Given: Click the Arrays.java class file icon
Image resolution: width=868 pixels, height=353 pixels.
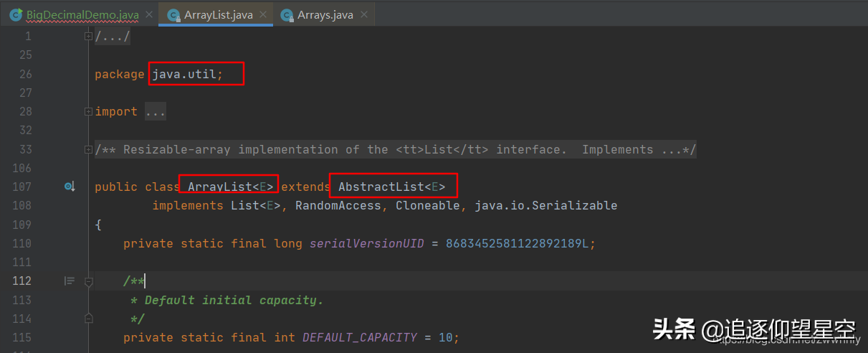Looking at the screenshot, I should [x=287, y=14].
